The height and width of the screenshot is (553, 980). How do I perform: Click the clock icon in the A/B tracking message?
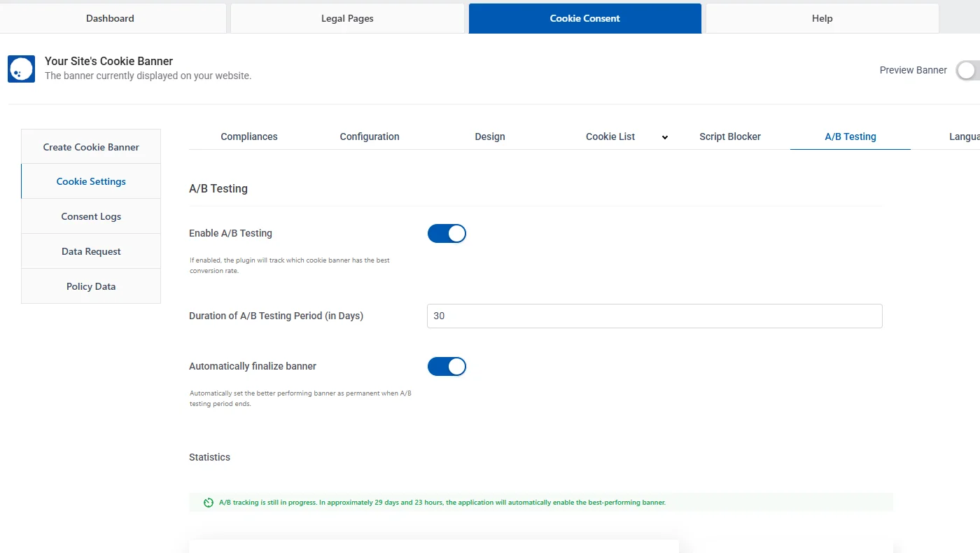tap(208, 502)
